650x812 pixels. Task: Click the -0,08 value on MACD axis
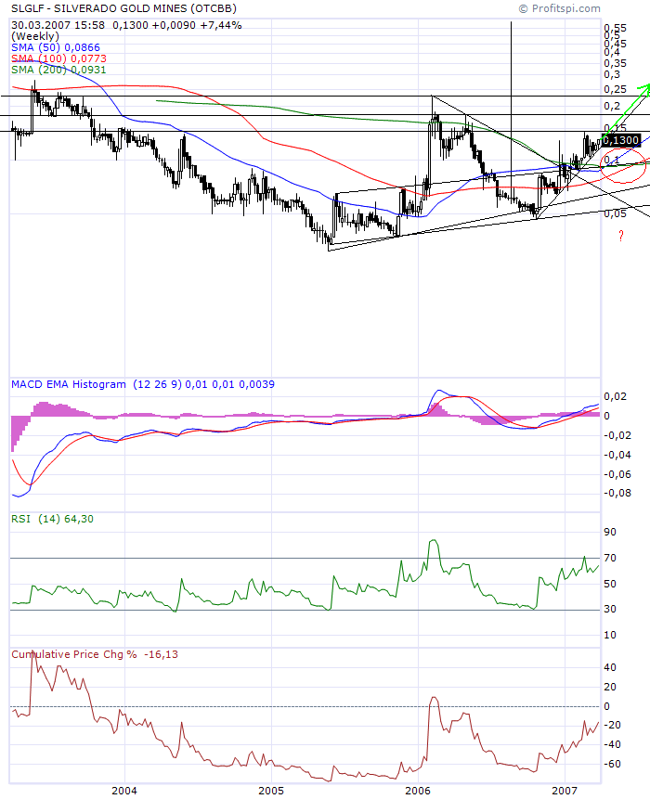pos(617,493)
